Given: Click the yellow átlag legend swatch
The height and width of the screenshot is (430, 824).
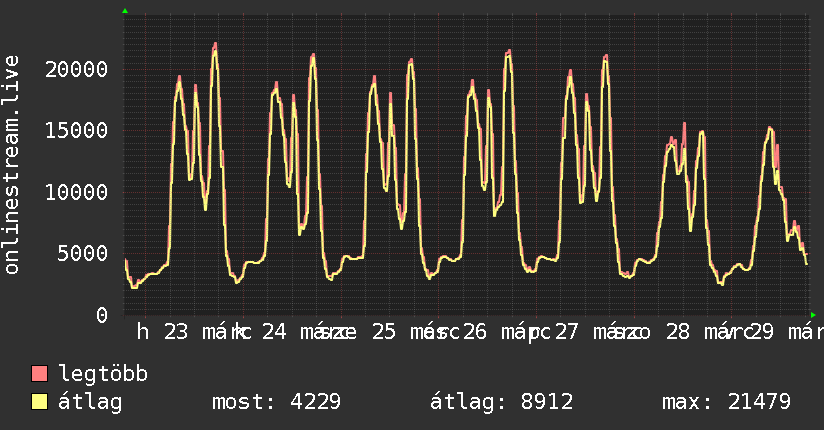Looking at the screenshot, I should [x=39, y=402].
